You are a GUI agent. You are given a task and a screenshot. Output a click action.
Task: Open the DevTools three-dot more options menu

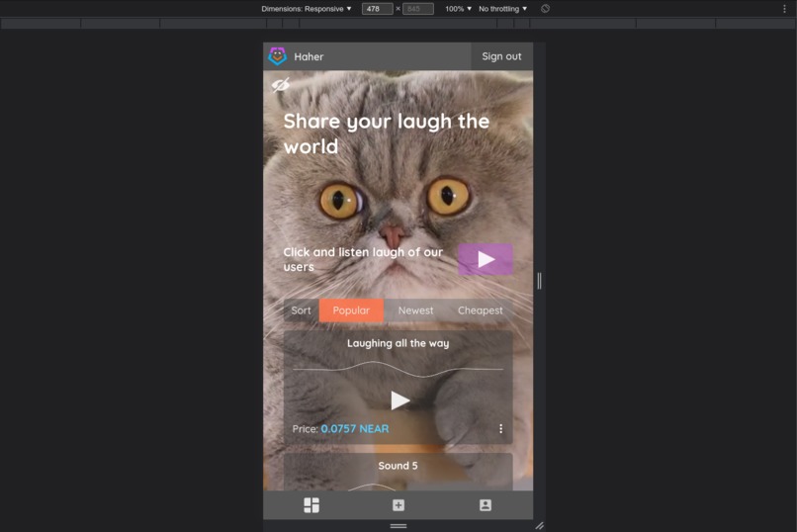point(784,9)
